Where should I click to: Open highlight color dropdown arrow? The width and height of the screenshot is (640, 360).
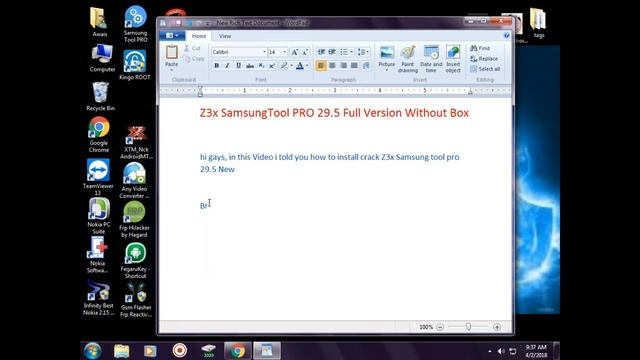291,66
